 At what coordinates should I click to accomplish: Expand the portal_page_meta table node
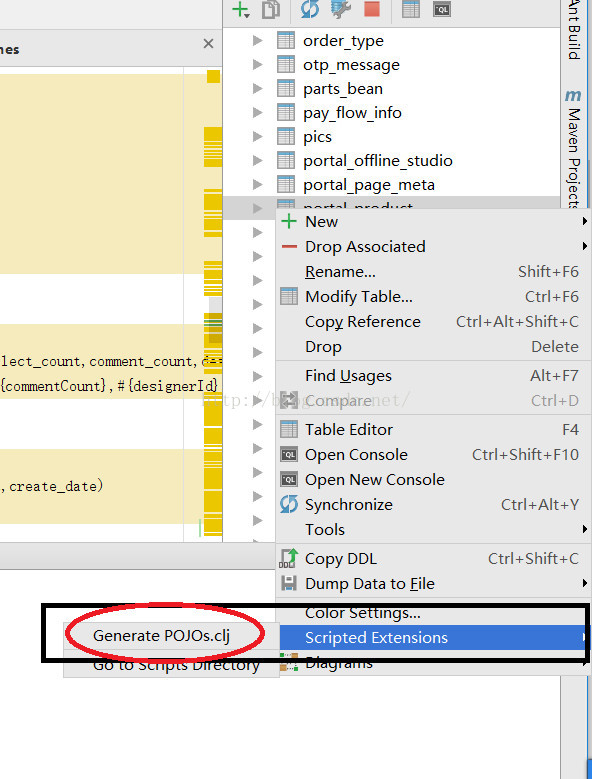[x=257, y=185]
